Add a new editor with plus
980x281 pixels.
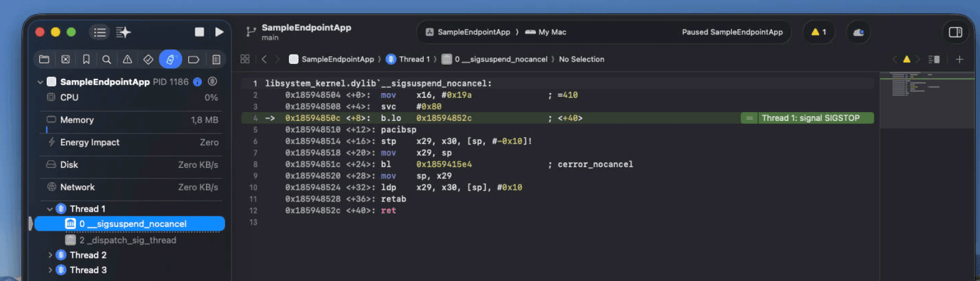pyautogui.click(x=959, y=59)
